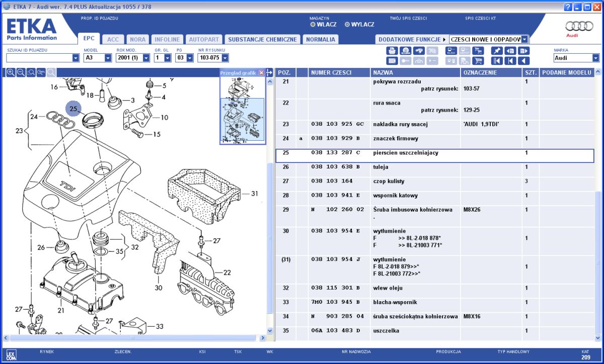Select part number 038 103 638 B

[x=335, y=167]
